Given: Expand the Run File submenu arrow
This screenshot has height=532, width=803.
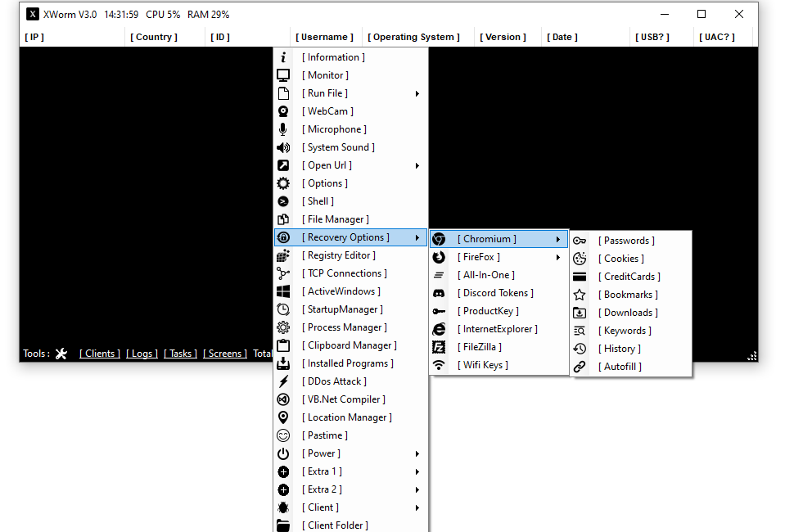Looking at the screenshot, I should [x=417, y=93].
